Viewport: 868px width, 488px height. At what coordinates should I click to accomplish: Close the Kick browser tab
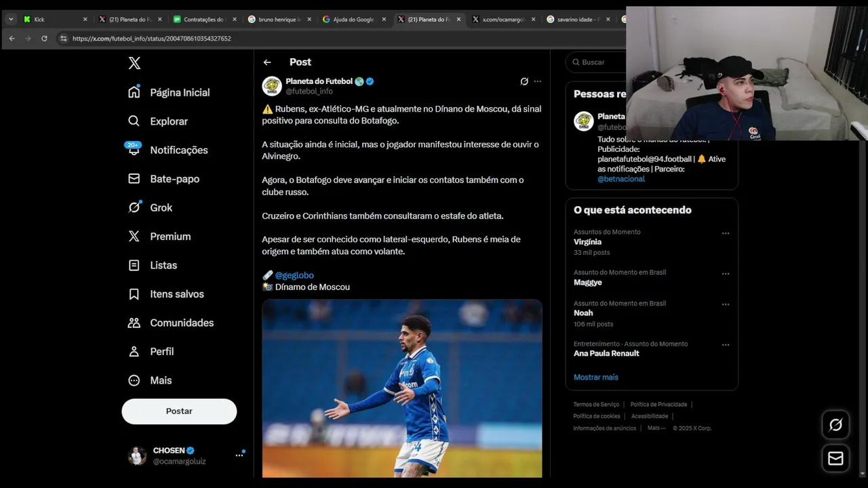[x=85, y=20]
